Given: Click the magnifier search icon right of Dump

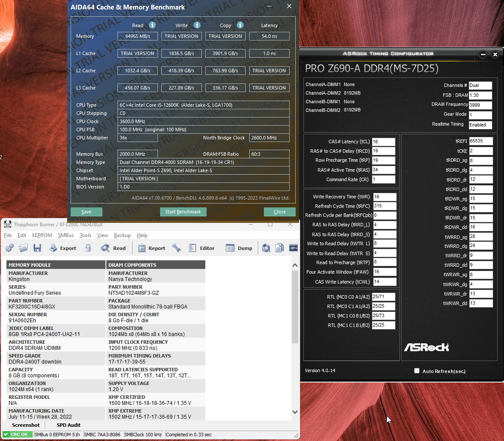Looking at the screenshot, I should [266, 248].
